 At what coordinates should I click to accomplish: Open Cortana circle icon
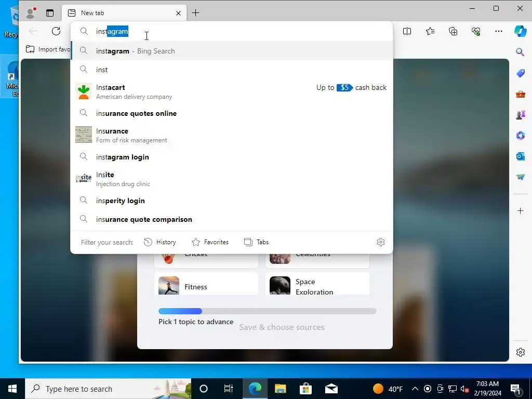(204, 389)
